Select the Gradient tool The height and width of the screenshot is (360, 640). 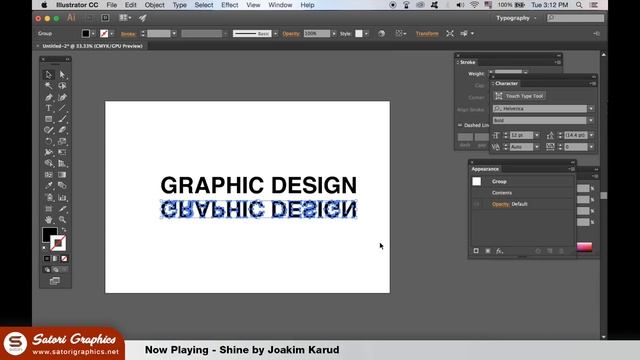(x=62, y=175)
